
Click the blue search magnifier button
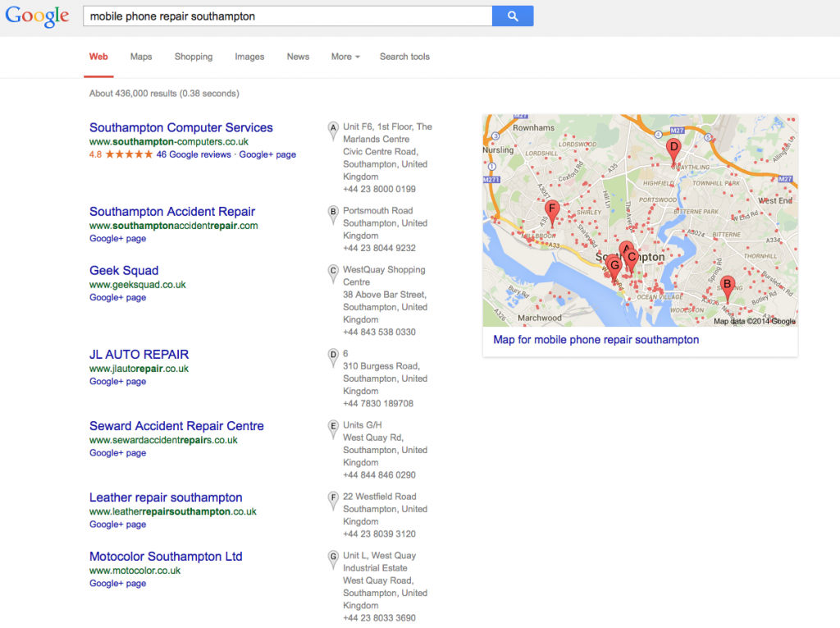(513, 16)
